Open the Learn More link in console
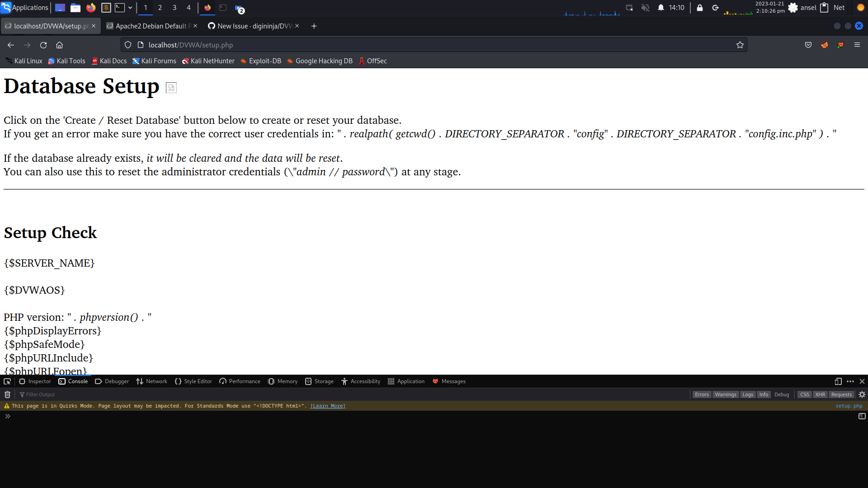Screen dimensions: 868x488 (x=328, y=406)
